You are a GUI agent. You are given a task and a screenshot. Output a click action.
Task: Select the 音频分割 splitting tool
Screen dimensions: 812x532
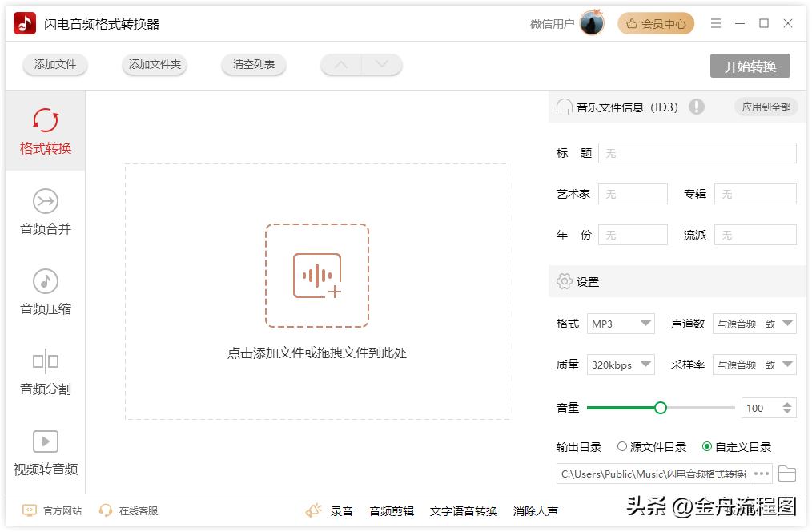coord(45,373)
